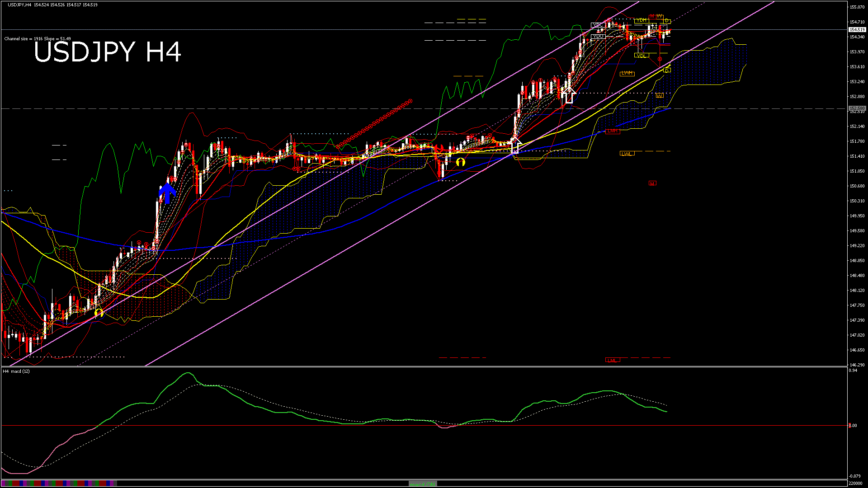Click the YDC white label box
The image size is (868, 488).
[x=598, y=25]
